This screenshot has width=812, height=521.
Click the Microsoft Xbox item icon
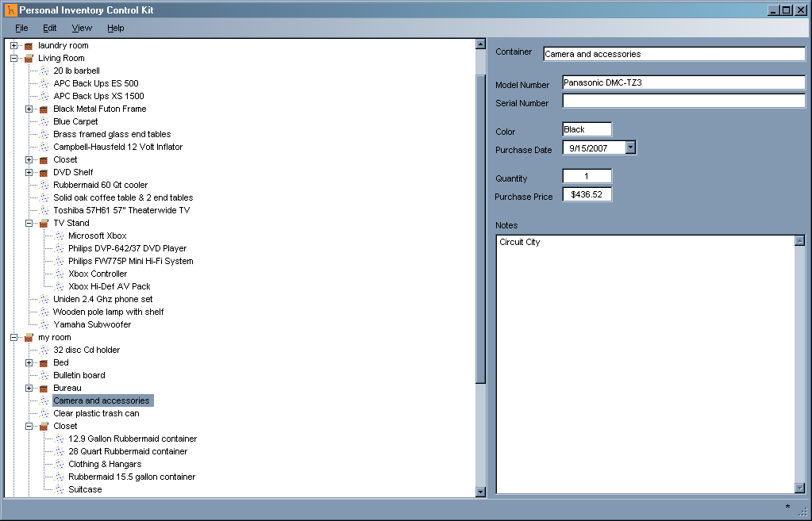click(x=59, y=236)
